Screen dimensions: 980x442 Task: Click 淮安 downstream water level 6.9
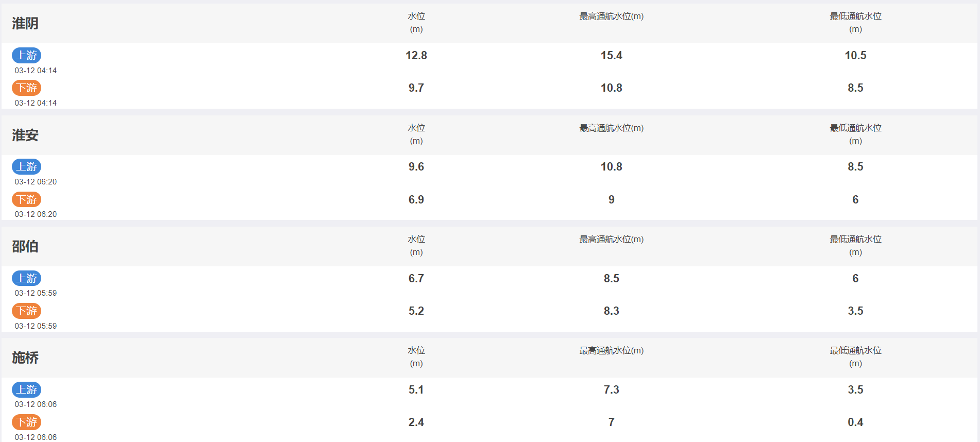pyautogui.click(x=416, y=199)
